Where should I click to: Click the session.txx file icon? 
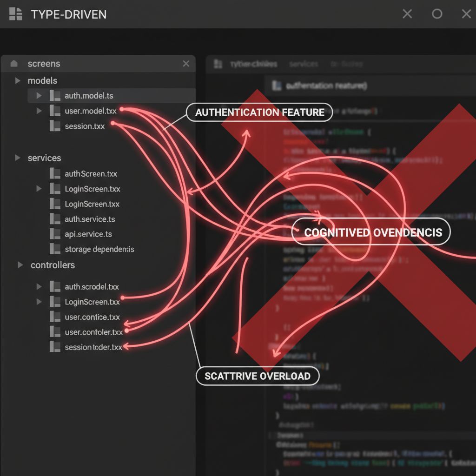pyautogui.click(x=55, y=126)
